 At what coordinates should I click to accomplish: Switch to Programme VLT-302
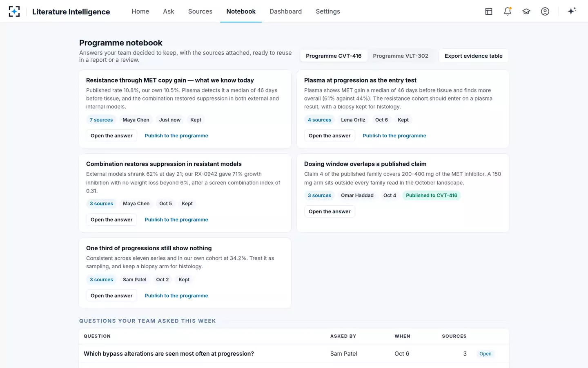[401, 56]
